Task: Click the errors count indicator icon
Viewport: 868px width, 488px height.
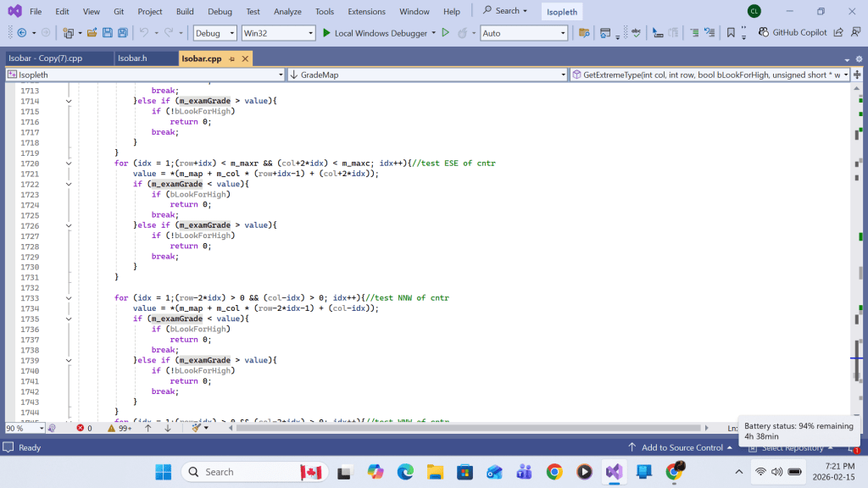Action: point(81,428)
